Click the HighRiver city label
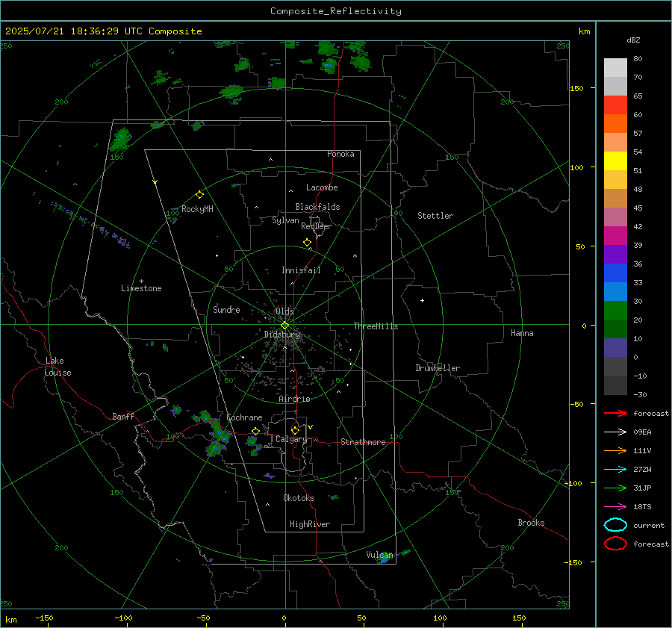The image size is (672, 628). click(x=310, y=524)
